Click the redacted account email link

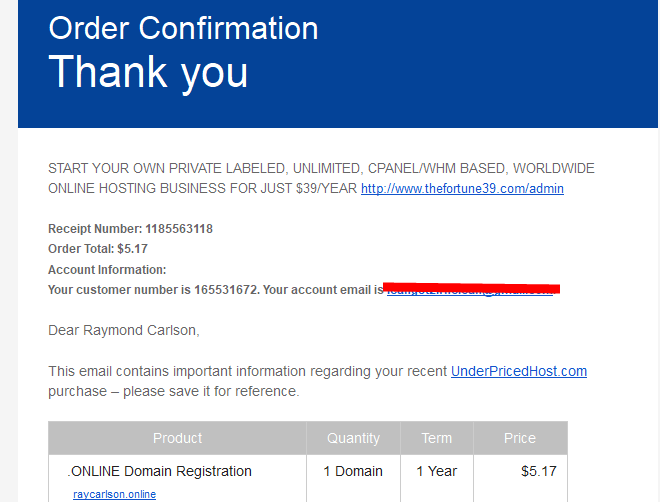pyautogui.click(x=470, y=290)
